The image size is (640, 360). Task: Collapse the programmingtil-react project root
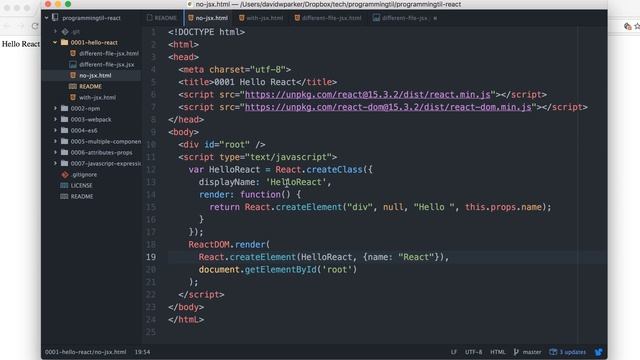[x=46, y=18]
